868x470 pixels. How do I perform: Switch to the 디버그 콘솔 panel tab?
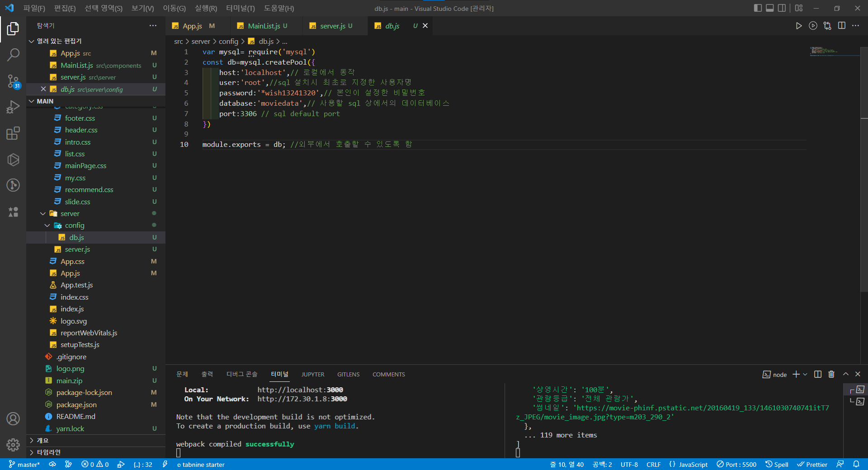click(242, 374)
